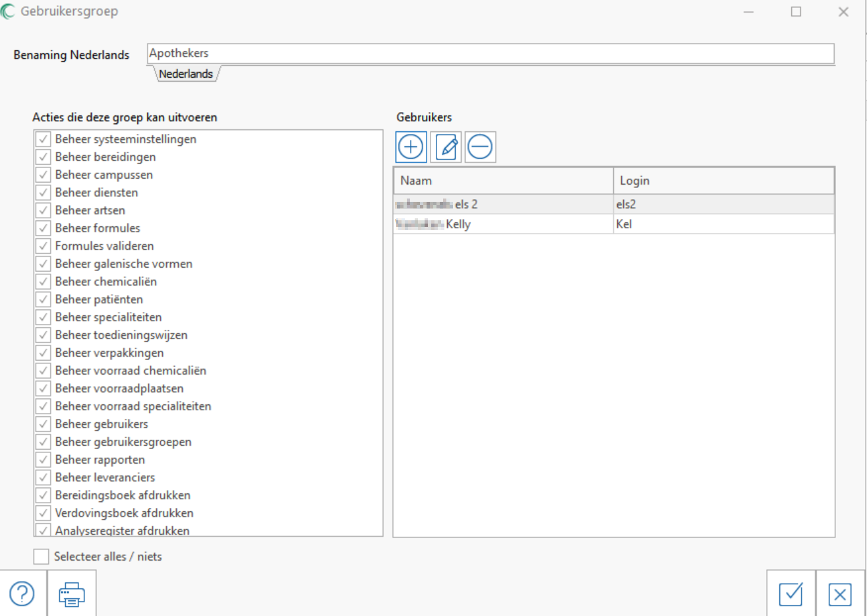Viewport: 867px width, 616px height.
Task: Toggle Beheer galenische vormen checkbox
Action: click(44, 264)
